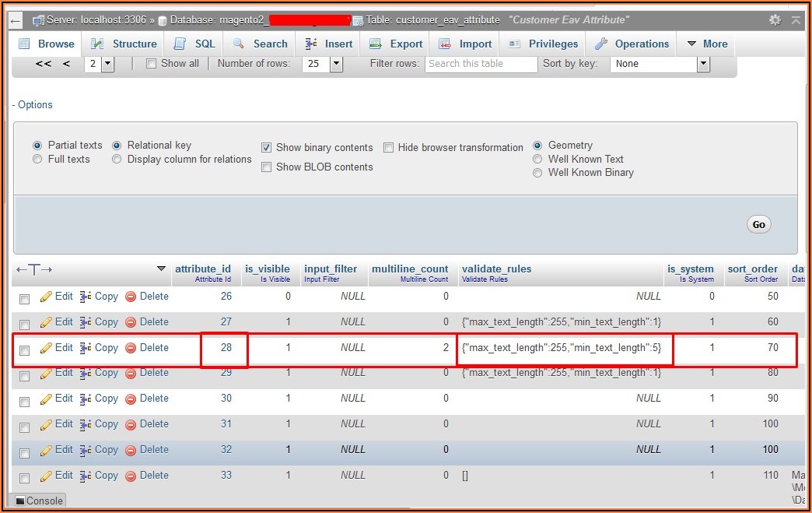Click the red Delete icon for row 27

(131, 322)
